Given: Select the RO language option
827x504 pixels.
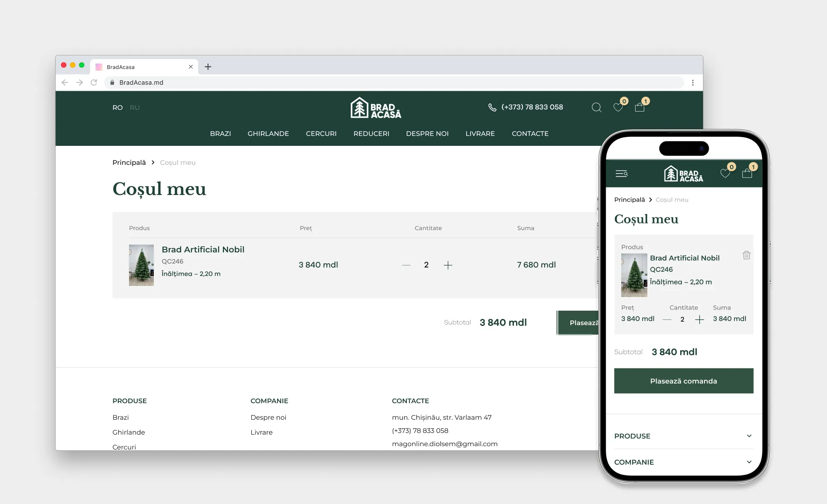Looking at the screenshot, I should [x=117, y=107].
